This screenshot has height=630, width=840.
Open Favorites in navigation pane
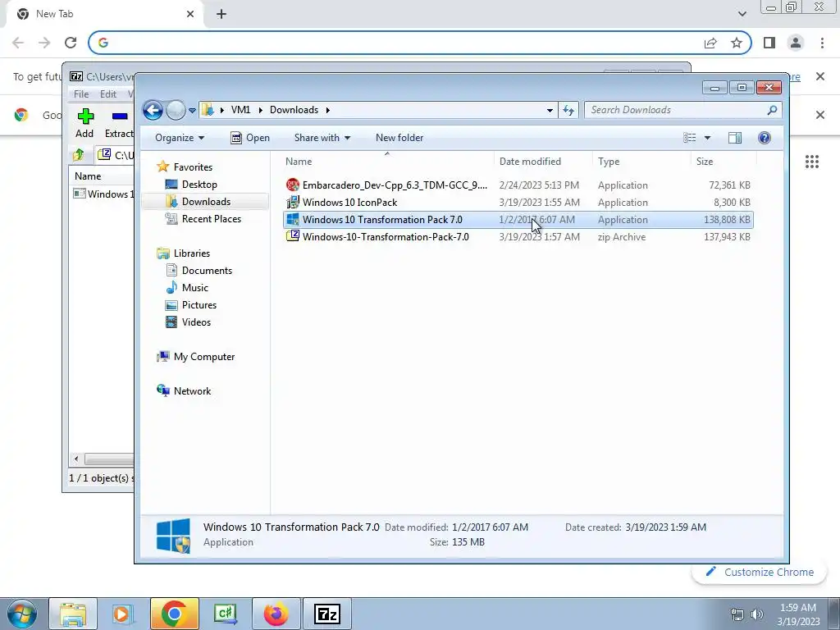click(x=192, y=167)
